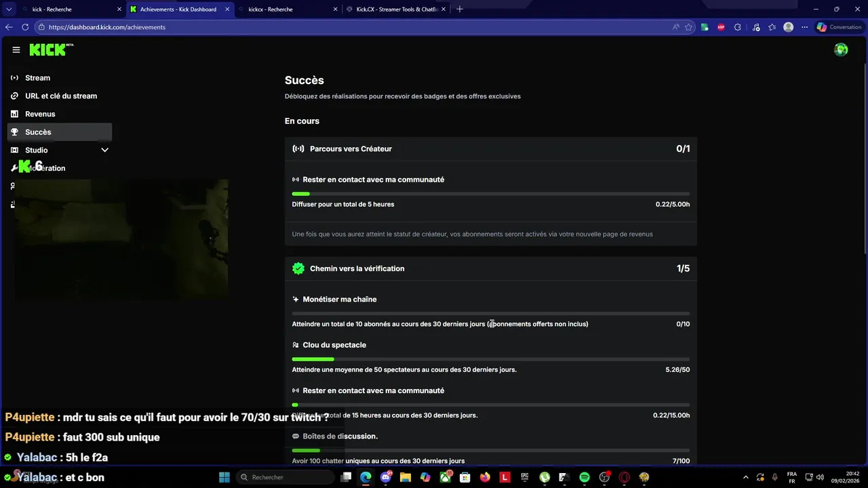Viewport: 868px width, 488px height.
Task: Click the 5.26/50 value
Action: [677, 370]
